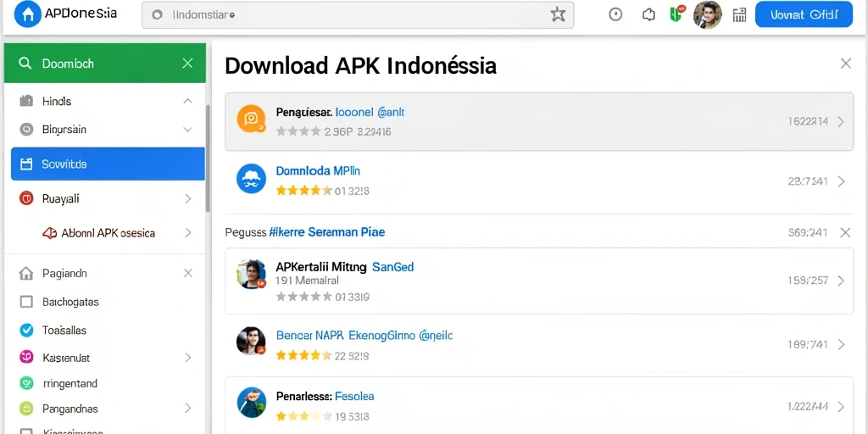Close the Download APK Indonesia panel
Image resolution: width=868 pixels, height=434 pixels.
click(x=845, y=63)
